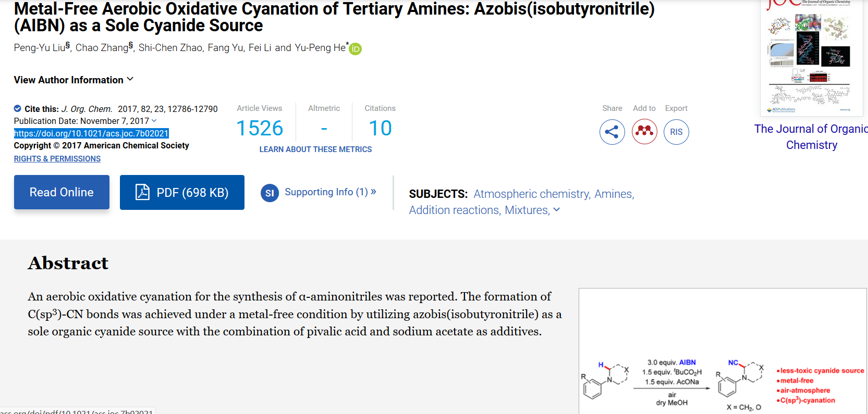Viewport: 868px width, 414px height.
Task: Open the Read Online button
Action: 62,192
